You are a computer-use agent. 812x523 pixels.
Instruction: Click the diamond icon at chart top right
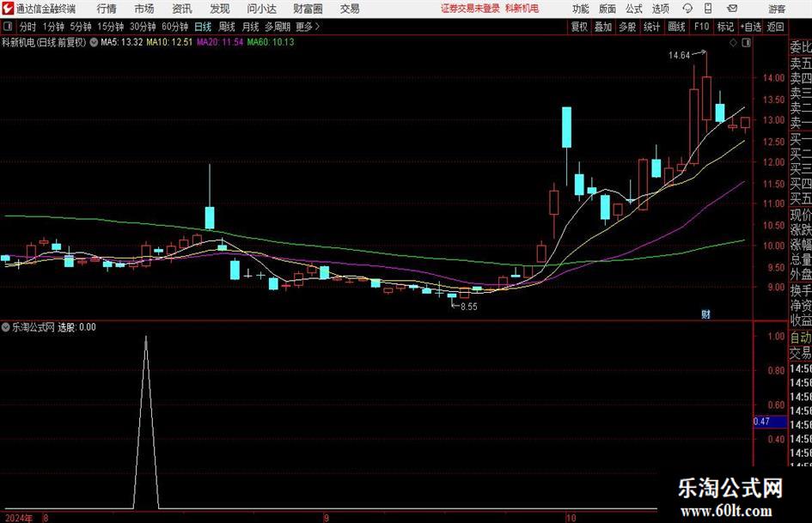click(x=733, y=43)
